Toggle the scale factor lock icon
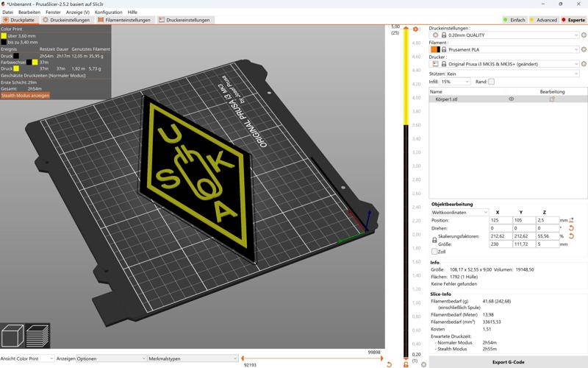This screenshot has width=588, height=368. tap(433, 240)
